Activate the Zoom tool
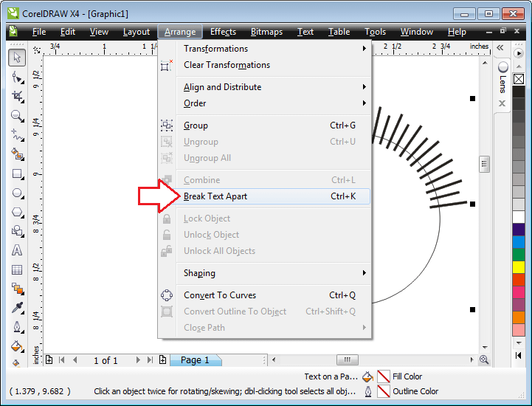 coord(17,115)
